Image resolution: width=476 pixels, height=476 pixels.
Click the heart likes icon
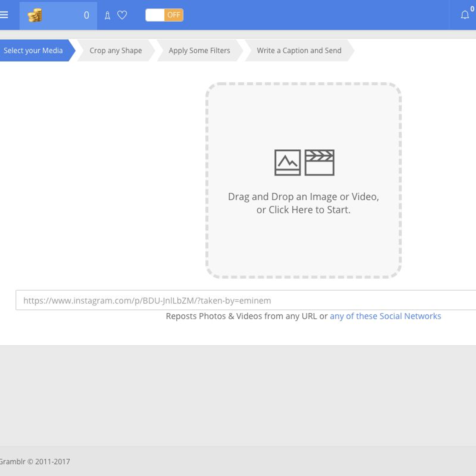click(x=122, y=15)
